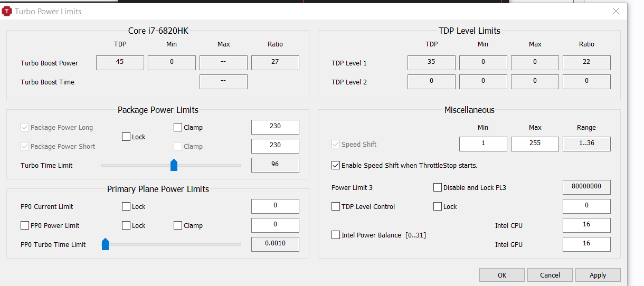This screenshot has height=286, width=644.
Task: Click the Power Limit 3 label
Action: click(x=352, y=188)
